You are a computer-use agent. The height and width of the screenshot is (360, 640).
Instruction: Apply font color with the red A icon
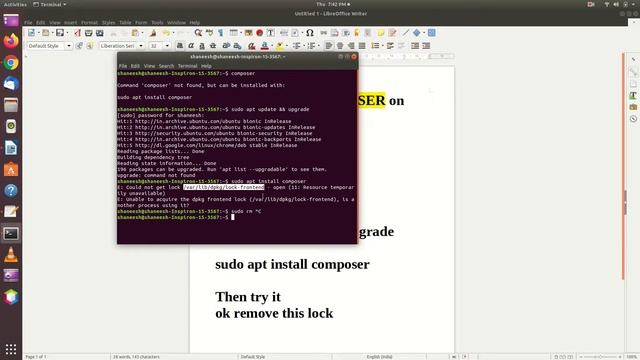tap(264, 46)
